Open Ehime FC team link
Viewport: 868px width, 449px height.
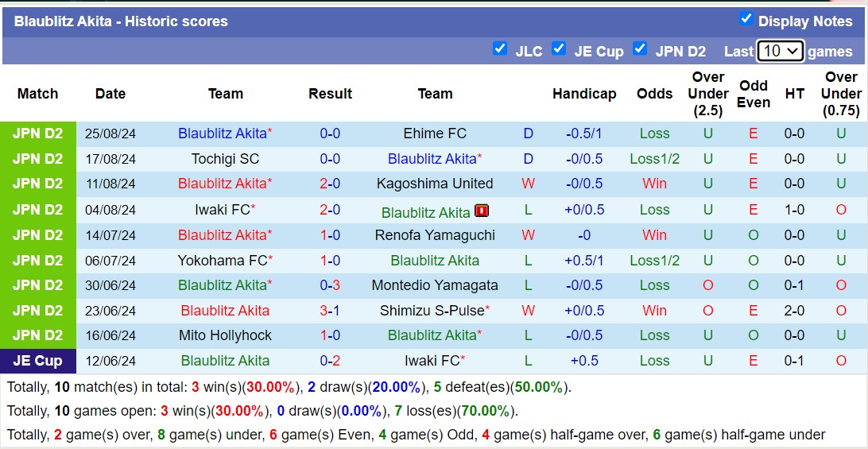tap(435, 134)
